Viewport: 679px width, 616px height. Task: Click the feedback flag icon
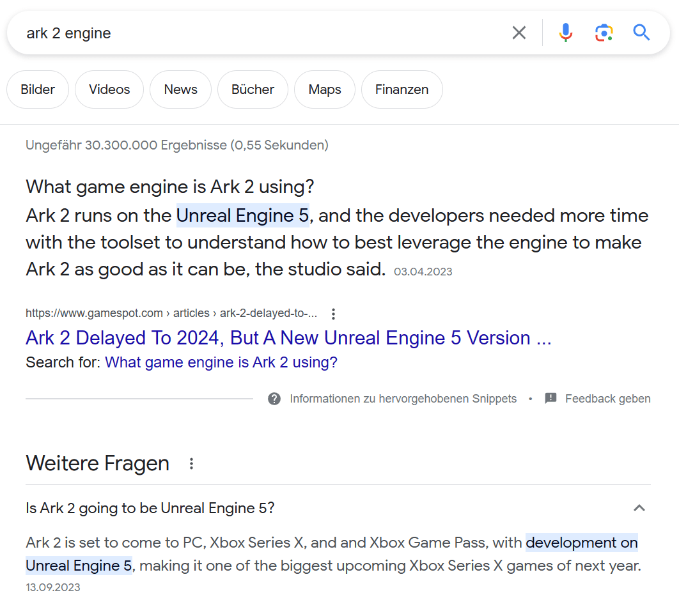[x=550, y=399]
